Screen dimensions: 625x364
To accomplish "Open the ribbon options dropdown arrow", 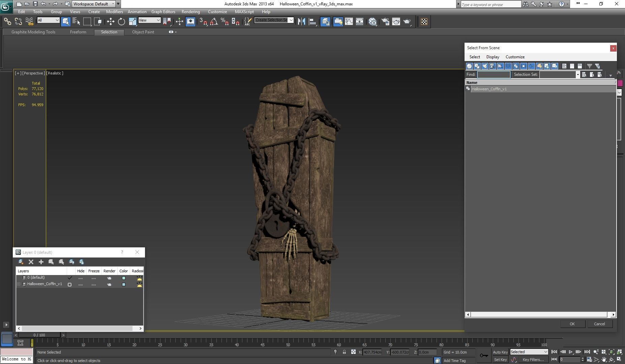I will [176, 32].
